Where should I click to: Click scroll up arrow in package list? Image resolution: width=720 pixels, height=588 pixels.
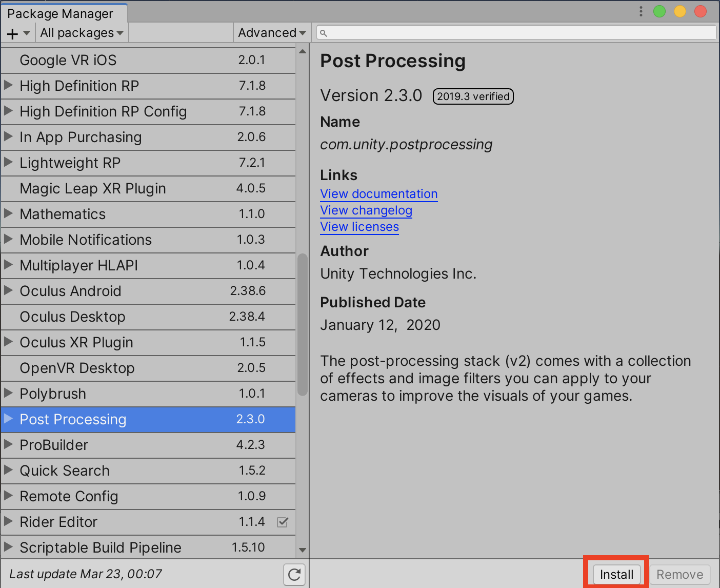[303, 52]
